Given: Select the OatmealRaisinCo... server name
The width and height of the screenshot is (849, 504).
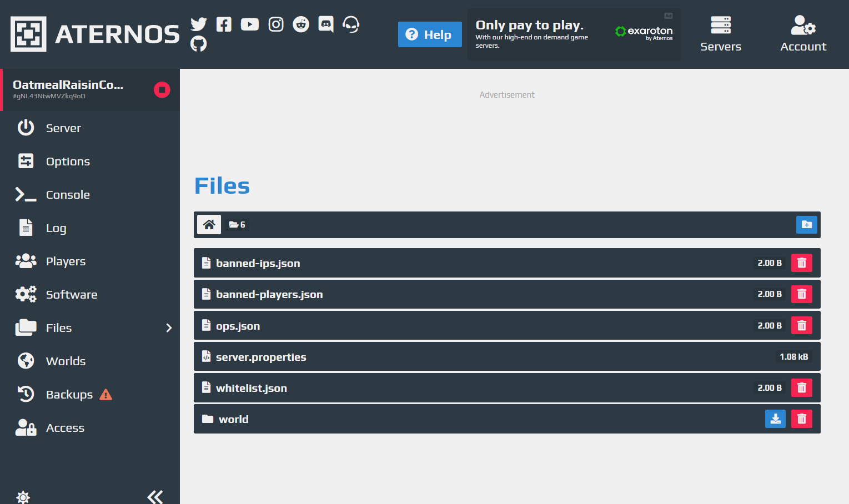Looking at the screenshot, I should pyautogui.click(x=68, y=84).
